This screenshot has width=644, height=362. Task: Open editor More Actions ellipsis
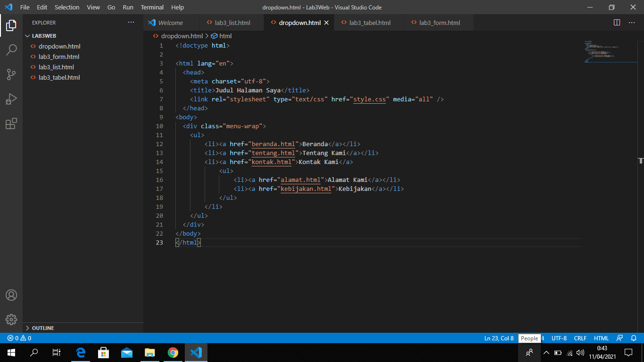coord(632,23)
